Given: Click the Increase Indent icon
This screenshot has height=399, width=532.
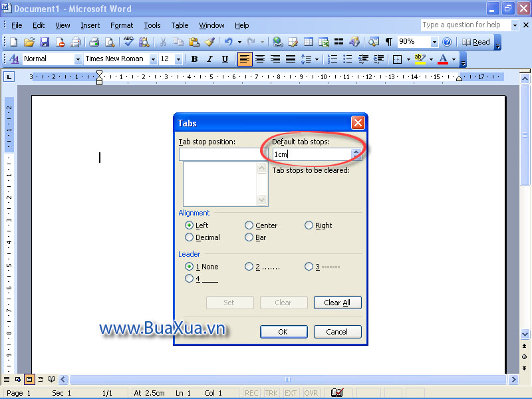Looking at the screenshot, I should click(x=378, y=59).
